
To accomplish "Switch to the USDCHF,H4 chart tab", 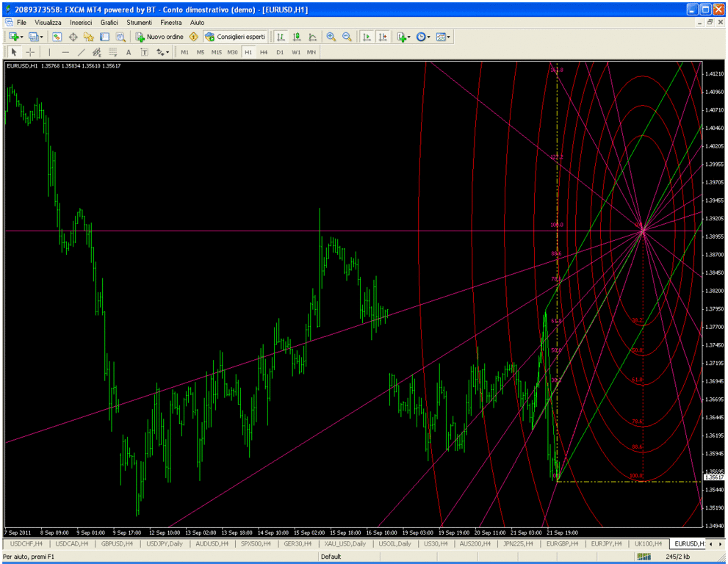I will (x=26, y=543).
